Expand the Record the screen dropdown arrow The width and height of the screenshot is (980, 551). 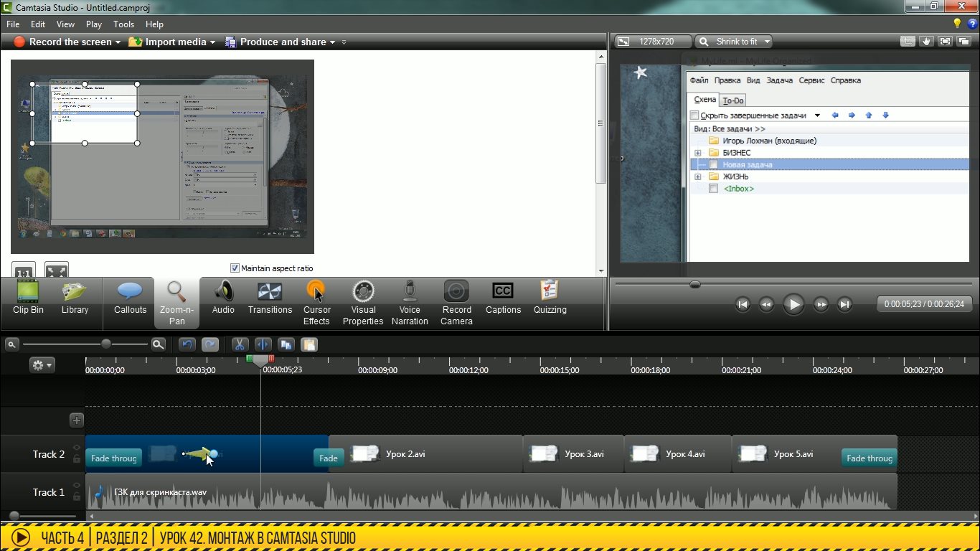click(x=118, y=42)
